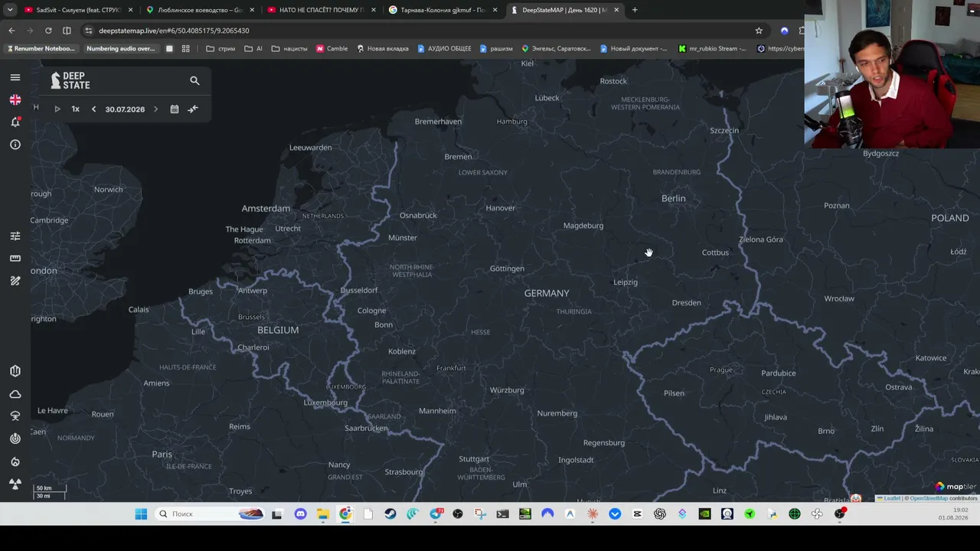Open ChatGPT app from the taskbar
980x551 pixels.
pos(660,514)
